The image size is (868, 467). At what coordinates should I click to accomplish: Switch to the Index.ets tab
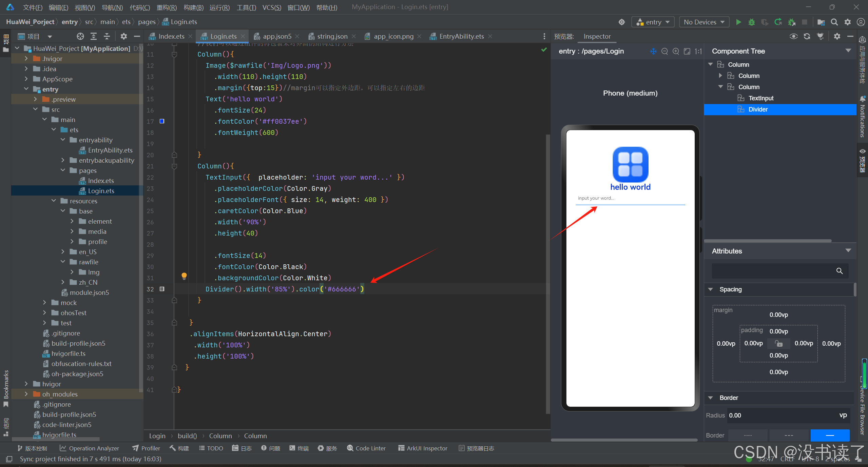pos(171,36)
